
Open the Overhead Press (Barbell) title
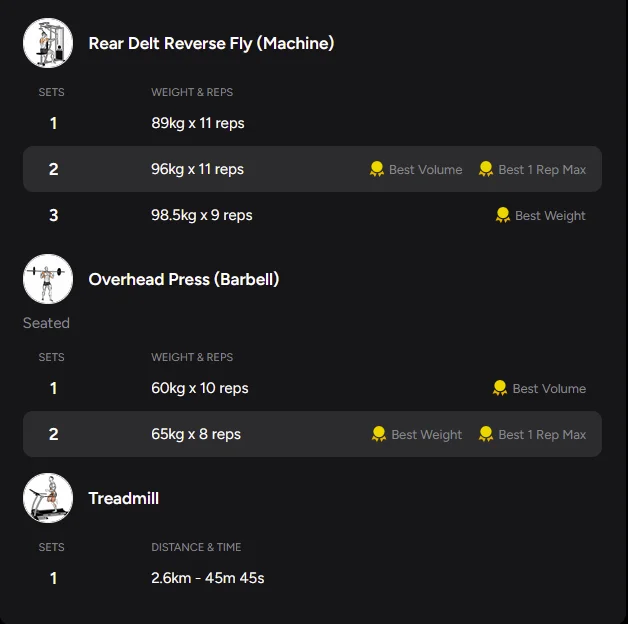tap(184, 279)
